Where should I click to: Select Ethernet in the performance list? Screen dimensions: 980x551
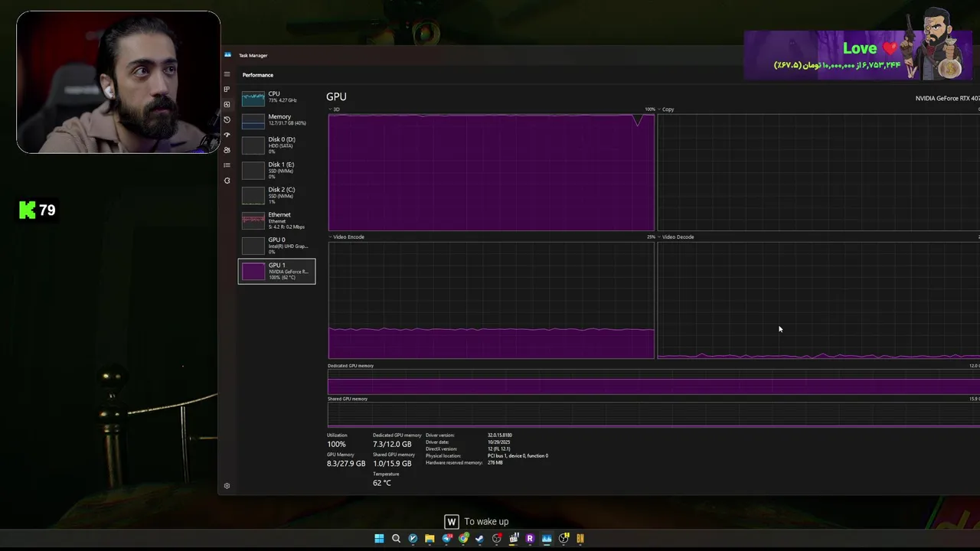click(276, 220)
